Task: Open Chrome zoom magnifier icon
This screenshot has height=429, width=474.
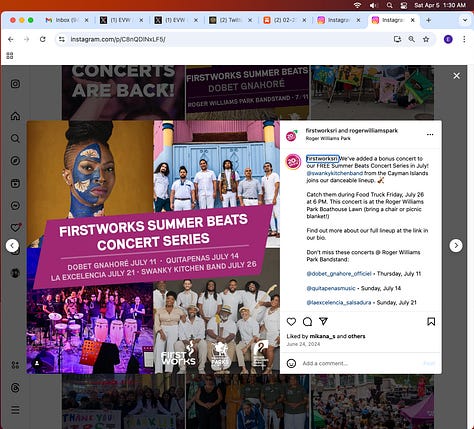Action: click(x=412, y=39)
